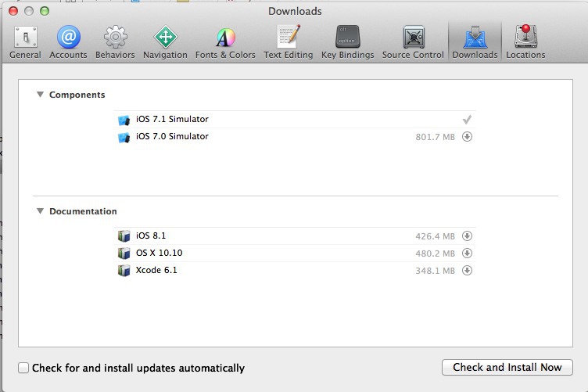Download the iOS 7.0 Simulator
The height and width of the screenshot is (392, 588).
tap(467, 137)
